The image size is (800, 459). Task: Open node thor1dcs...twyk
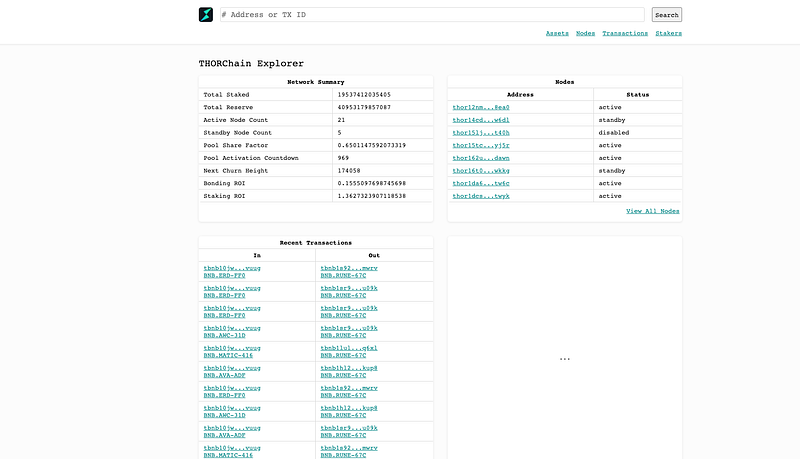(x=481, y=196)
